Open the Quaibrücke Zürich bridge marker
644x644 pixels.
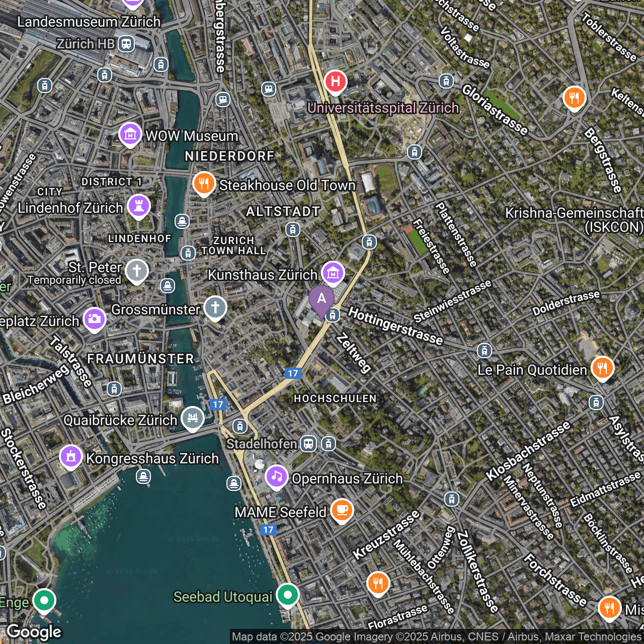192,419
